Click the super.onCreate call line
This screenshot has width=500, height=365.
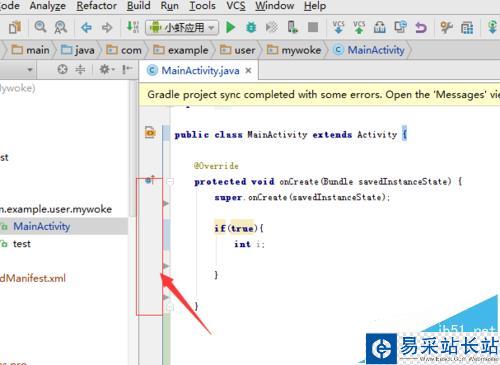click(x=302, y=197)
